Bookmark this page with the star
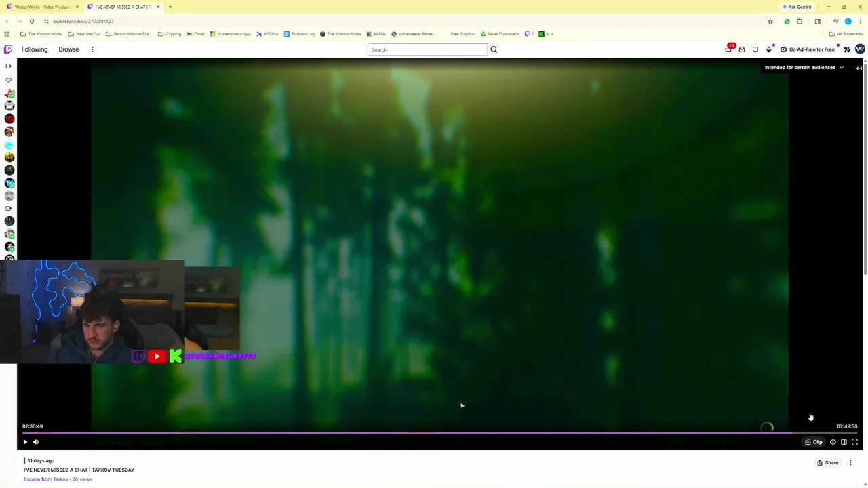This screenshot has height=488, width=868. [770, 21]
